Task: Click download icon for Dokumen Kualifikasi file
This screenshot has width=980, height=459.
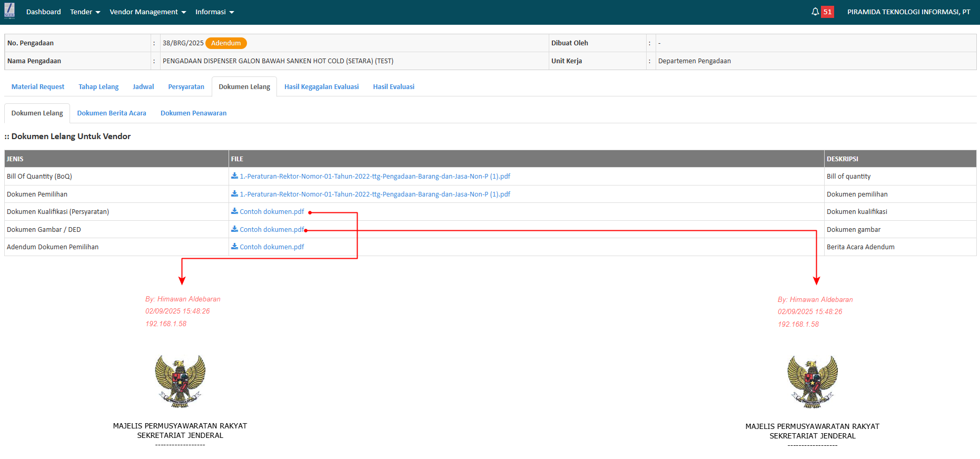Action: point(234,211)
